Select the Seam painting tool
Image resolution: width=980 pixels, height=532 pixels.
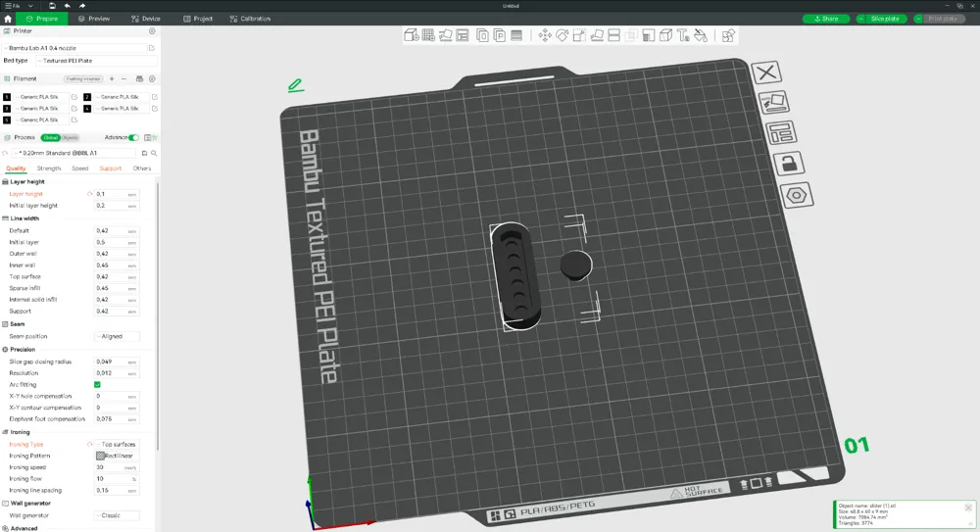(665, 35)
